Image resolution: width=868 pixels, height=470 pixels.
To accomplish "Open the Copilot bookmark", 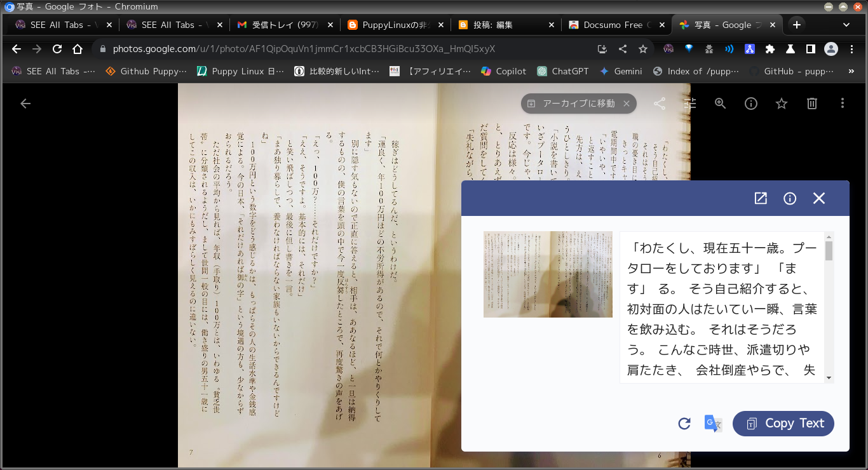I will tap(504, 71).
